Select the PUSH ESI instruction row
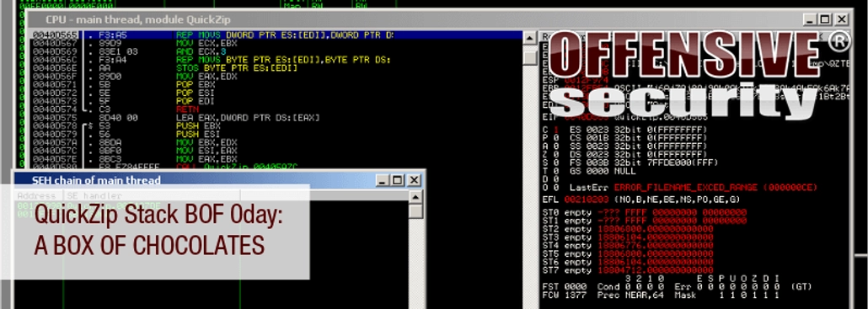Viewport: 868px width, 309px height. click(x=276, y=135)
